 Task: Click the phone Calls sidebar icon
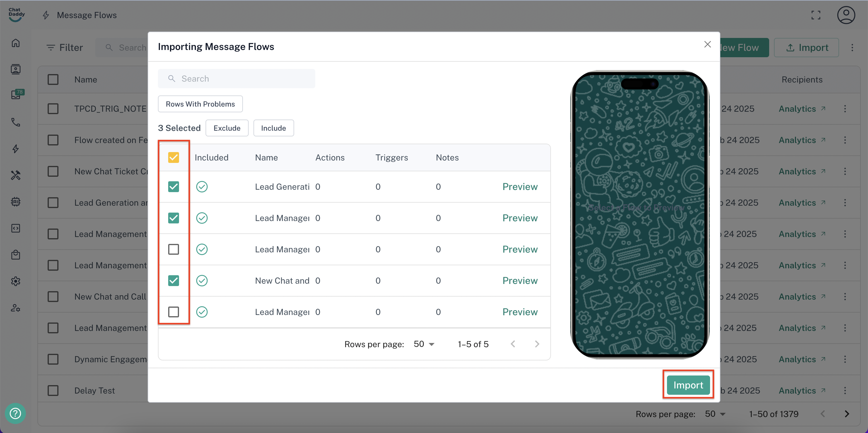click(15, 122)
